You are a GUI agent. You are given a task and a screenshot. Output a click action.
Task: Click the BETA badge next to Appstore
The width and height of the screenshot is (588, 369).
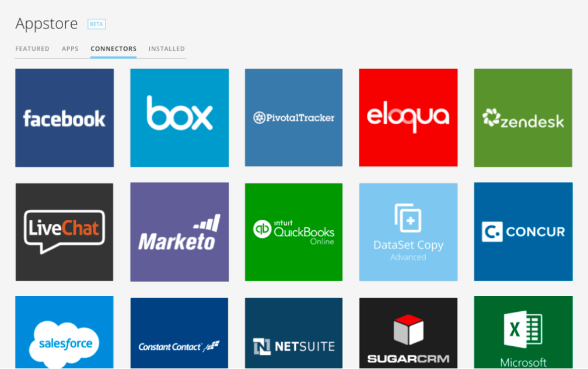tap(97, 24)
